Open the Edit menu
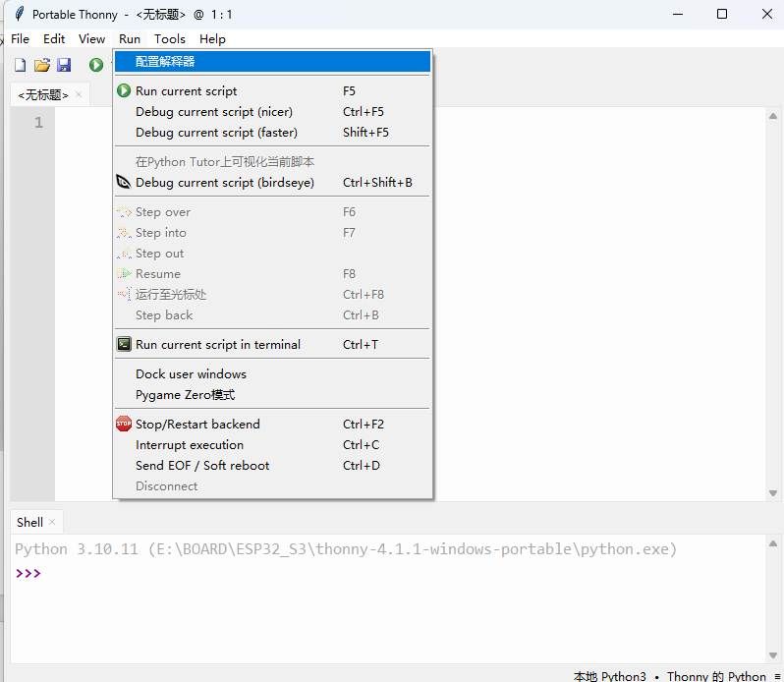 [x=54, y=39]
